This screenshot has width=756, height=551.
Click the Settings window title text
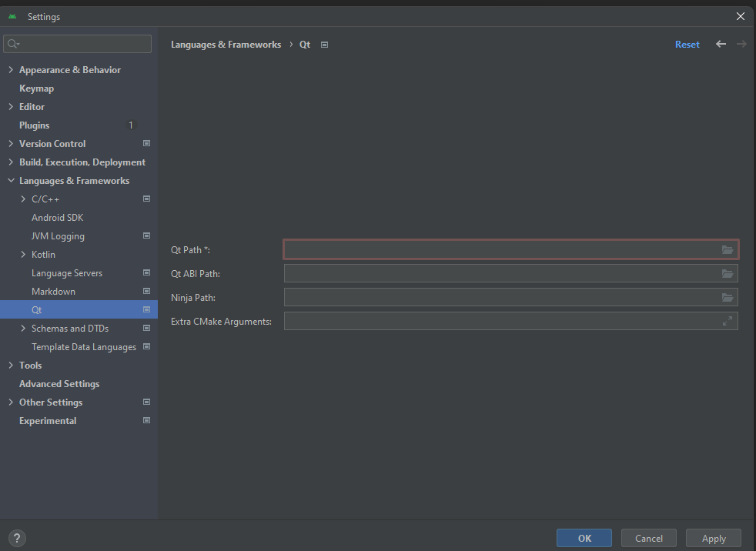pyautogui.click(x=44, y=17)
